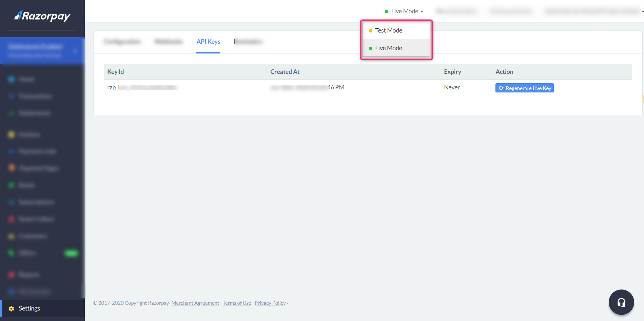Click the Key Id column header

click(x=116, y=72)
